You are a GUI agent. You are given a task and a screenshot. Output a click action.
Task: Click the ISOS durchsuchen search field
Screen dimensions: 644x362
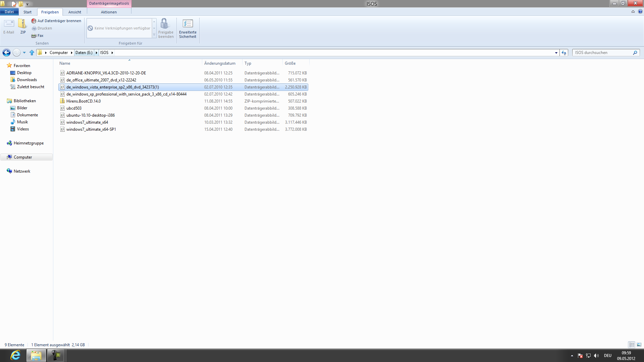(602, 53)
